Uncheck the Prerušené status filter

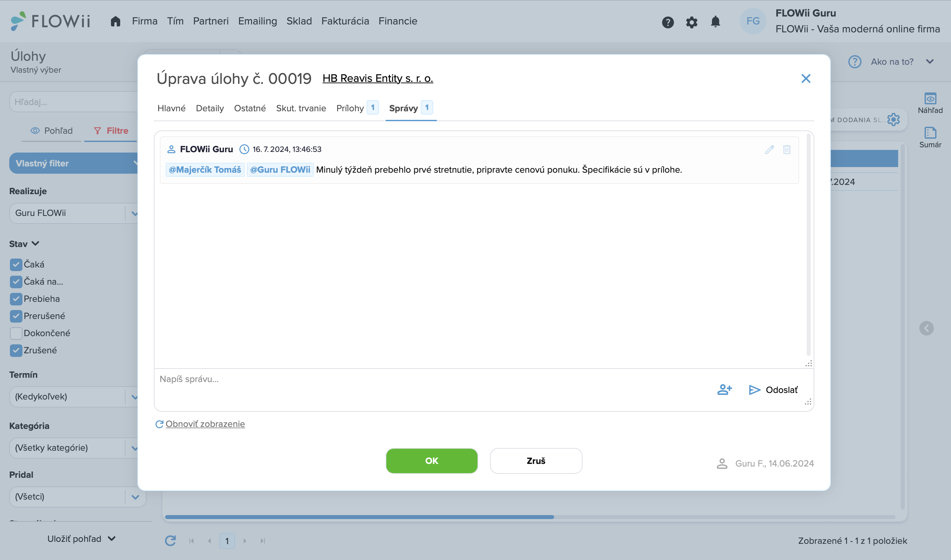(16, 316)
